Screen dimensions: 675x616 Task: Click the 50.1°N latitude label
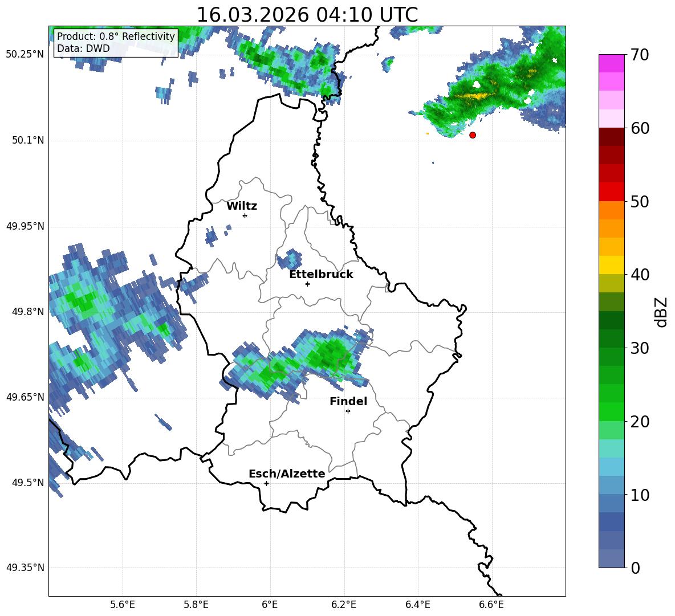[28, 141]
